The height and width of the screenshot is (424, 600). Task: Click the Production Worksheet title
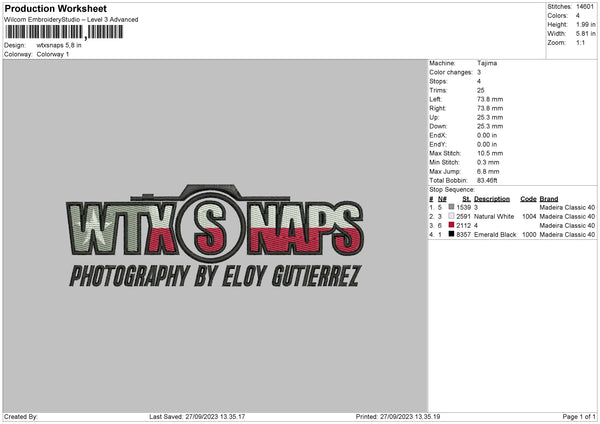[x=56, y=8]
